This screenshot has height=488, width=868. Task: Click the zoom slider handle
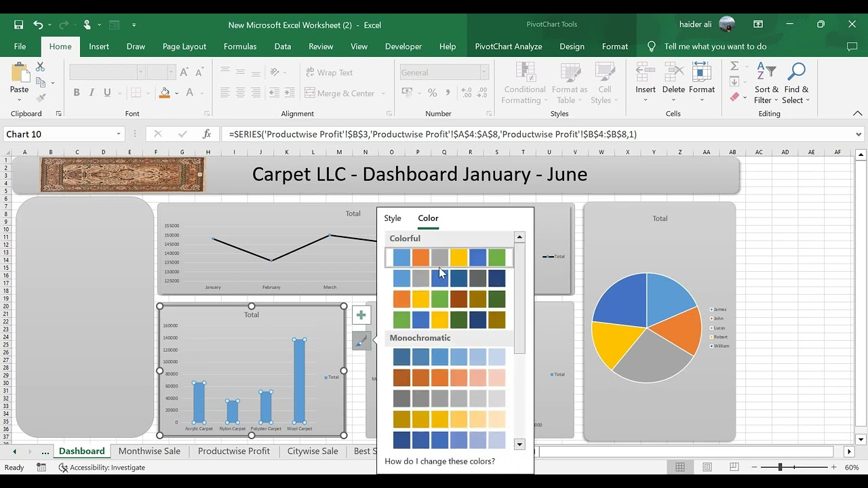pyautogui.click(x=780, y=468)
